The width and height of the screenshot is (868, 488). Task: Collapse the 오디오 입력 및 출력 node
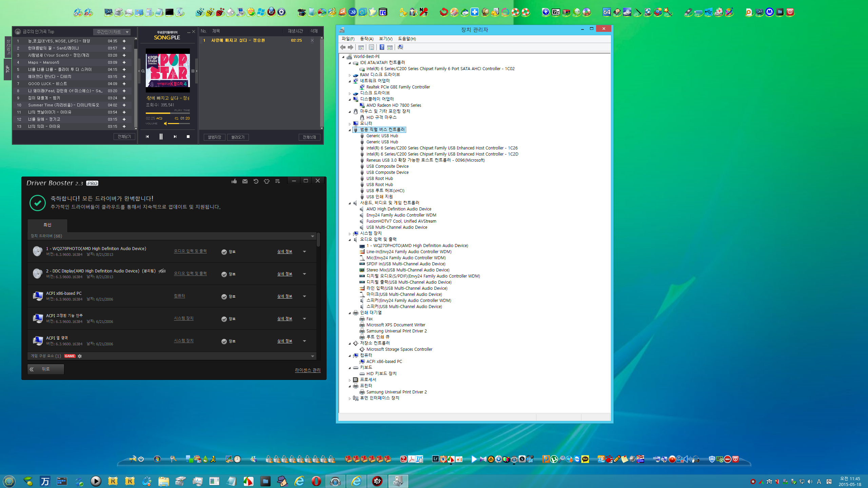(350, 240)
